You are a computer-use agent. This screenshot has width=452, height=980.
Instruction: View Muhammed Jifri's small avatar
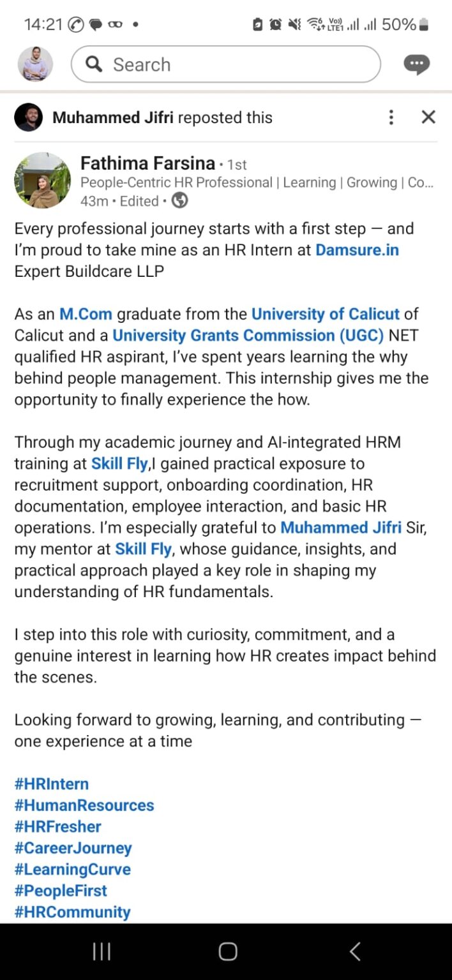point(29,117)
